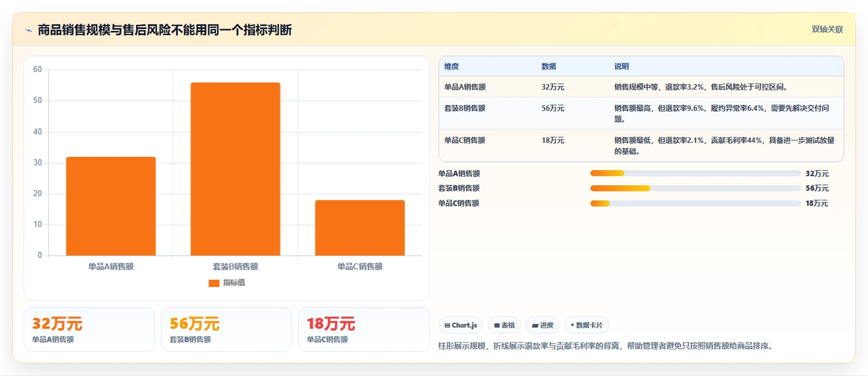Click the 进度 chip icon
Image resolution: width=868 pixels, height=376 pixels.
(535, 325)
